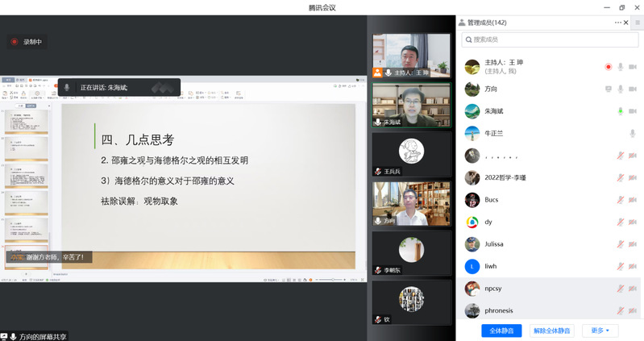Image resolution: width=644 pixels, height=341 pixels.
Task: Open the member panel more options (three dots)
Action: [x=619, y=23]
